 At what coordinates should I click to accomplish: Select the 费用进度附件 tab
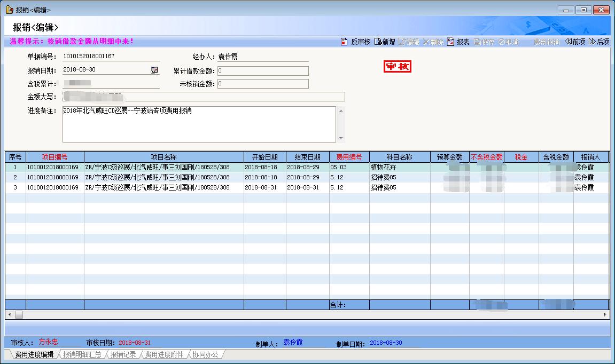point(164,354)
